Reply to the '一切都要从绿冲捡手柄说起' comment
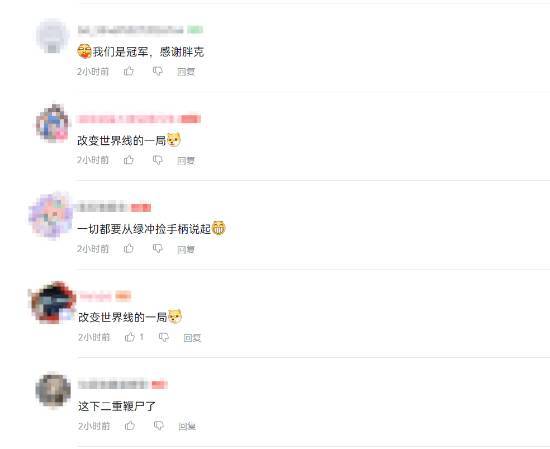Image resolution: width=550 pixels, height=449 pixels. 186,249
